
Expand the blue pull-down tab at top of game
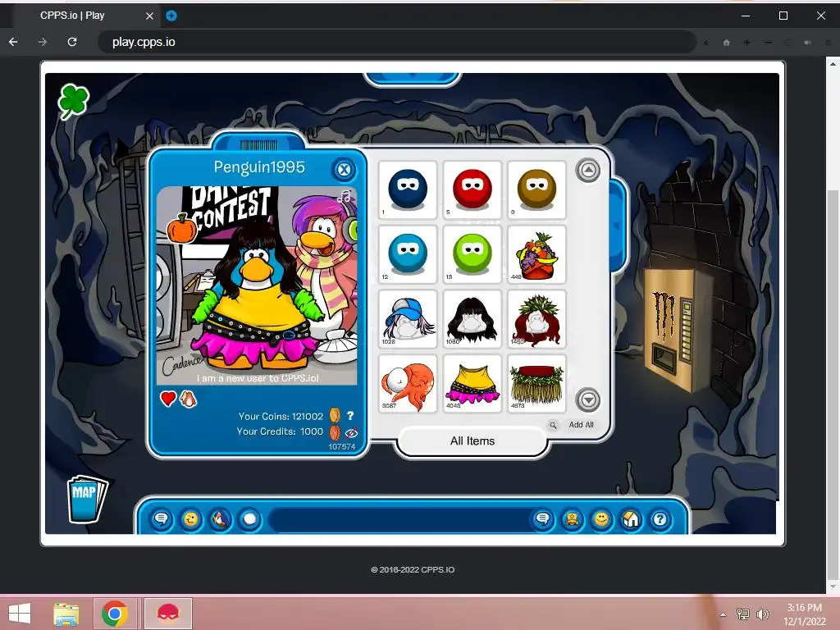pos(412,79)
